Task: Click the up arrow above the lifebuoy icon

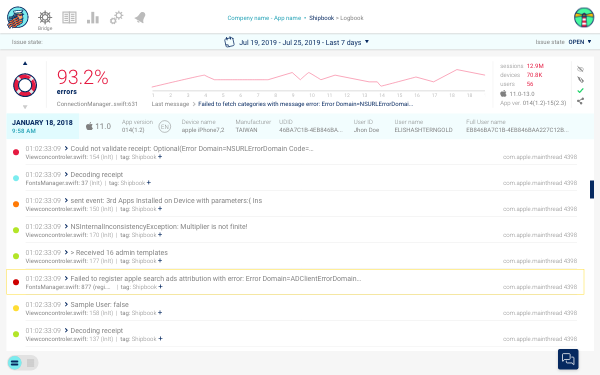Action: [x=25, y=64]
